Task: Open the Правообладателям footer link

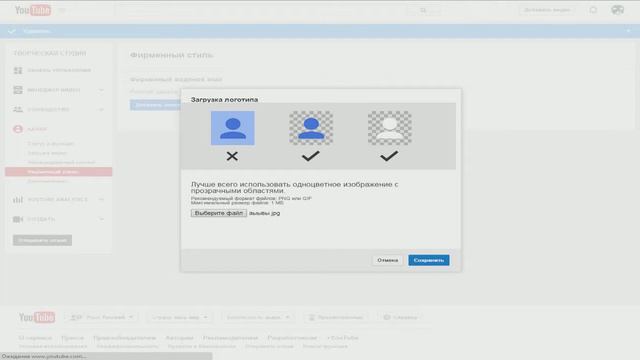Action: click(124, 338)
